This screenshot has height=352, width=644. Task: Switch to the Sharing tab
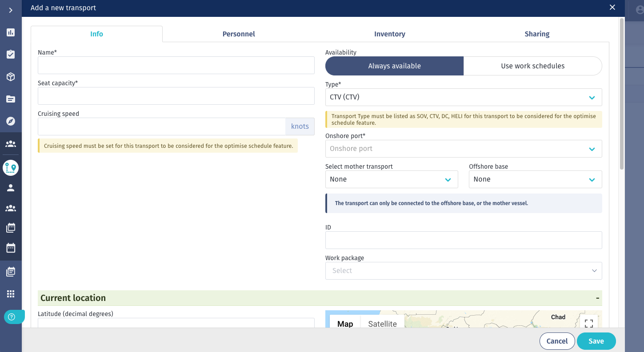pyautogui.click(x=537, y=34)
